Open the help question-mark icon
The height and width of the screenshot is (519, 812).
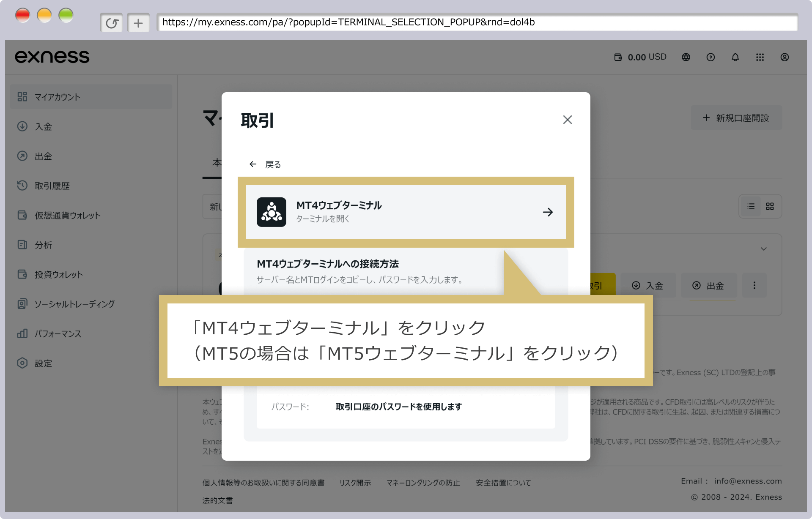tap(710, 57)
